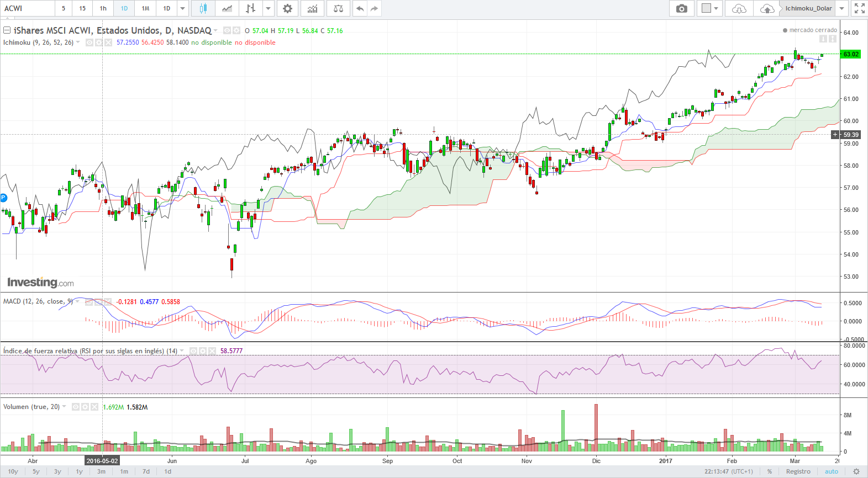Open Volumen indicator settings gear
Screen dimensions: 868x478
[85, 407]
